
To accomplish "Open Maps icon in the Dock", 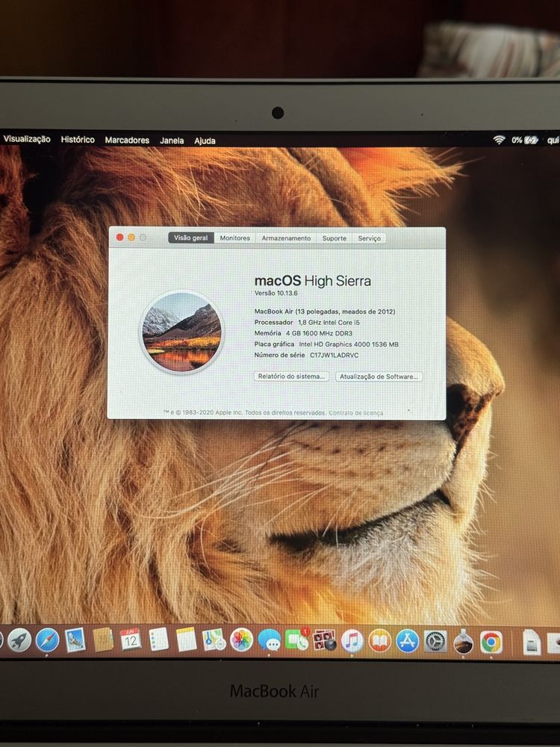I will click(x=214, y=639).
